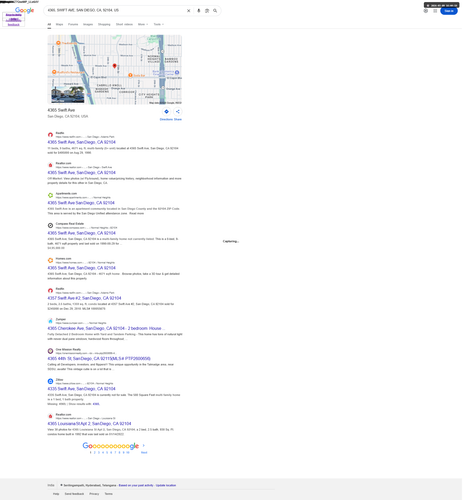The image size is (466, 500).
Task: Clear the search box with the X icon
Action: point(188,11)
